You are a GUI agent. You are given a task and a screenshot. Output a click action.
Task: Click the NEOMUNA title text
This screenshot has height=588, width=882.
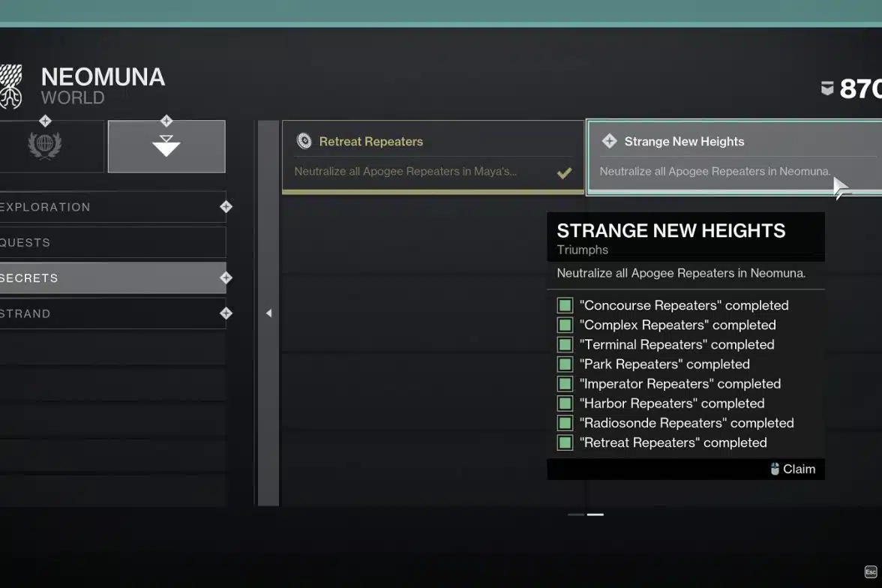click(x=103, y=77)
